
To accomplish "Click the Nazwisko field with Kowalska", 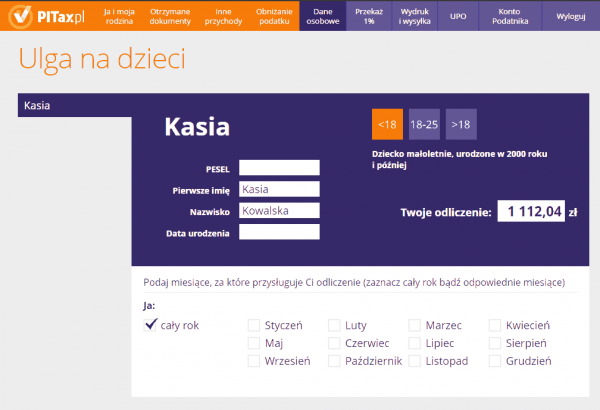I will pyautogui.click(x=279, y=211).
